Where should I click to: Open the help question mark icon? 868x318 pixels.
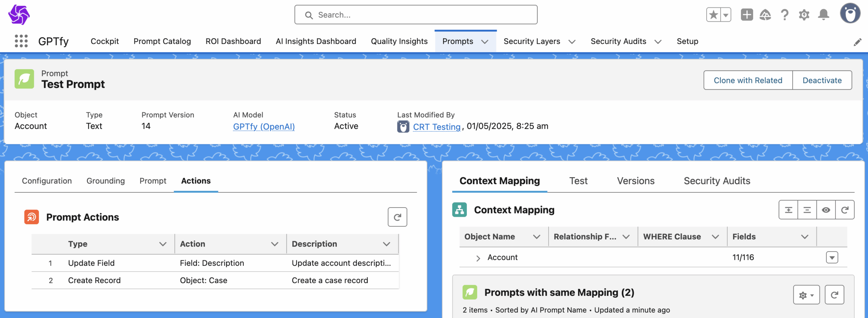(x=785, y=15)
